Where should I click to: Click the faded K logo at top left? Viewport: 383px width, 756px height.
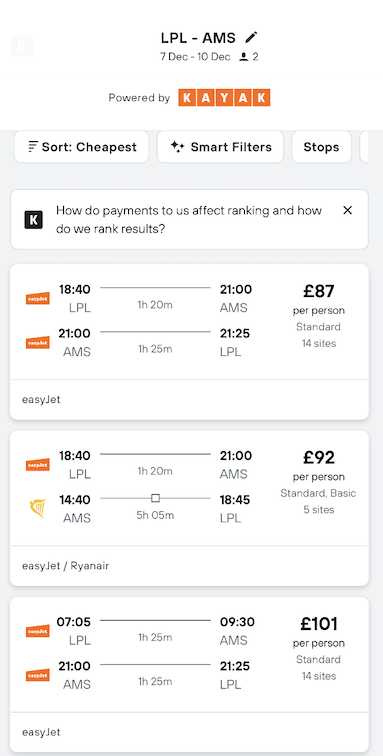pos(22,46)
